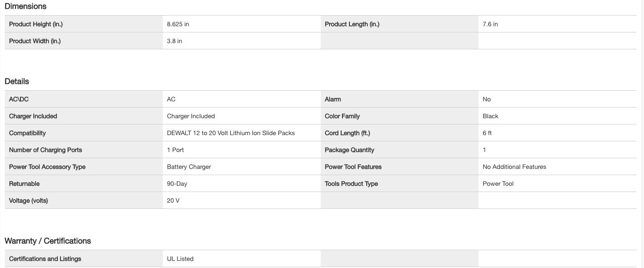Select the Color Family Black value
The width and height of the screenshot is (644, 268).
coord(490,116)
